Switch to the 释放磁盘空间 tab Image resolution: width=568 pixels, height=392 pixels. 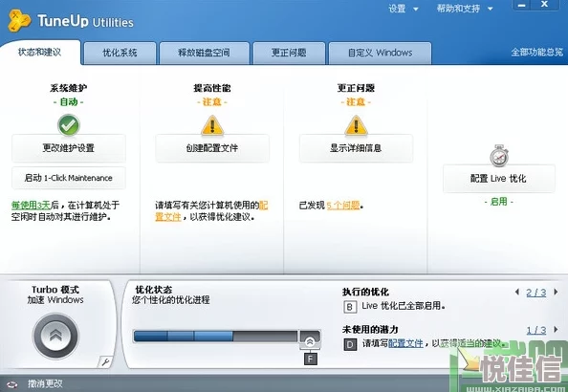(x=205, y=53)
